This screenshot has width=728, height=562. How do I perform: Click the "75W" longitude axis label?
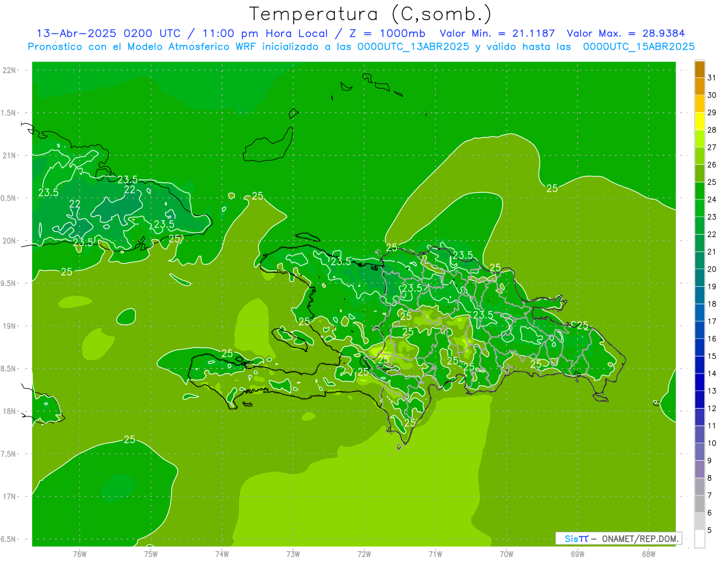150,554
